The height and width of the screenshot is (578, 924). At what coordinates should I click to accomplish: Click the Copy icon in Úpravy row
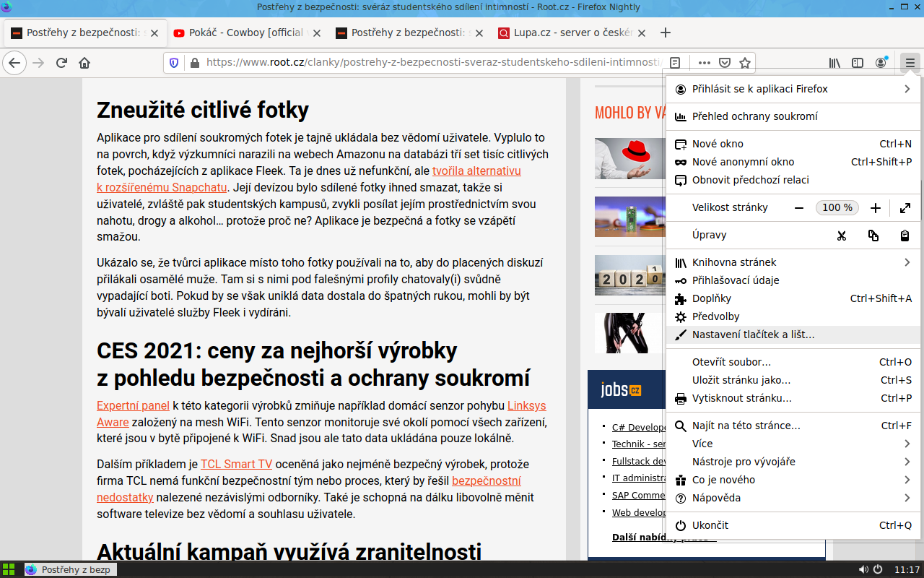(873, 235)
